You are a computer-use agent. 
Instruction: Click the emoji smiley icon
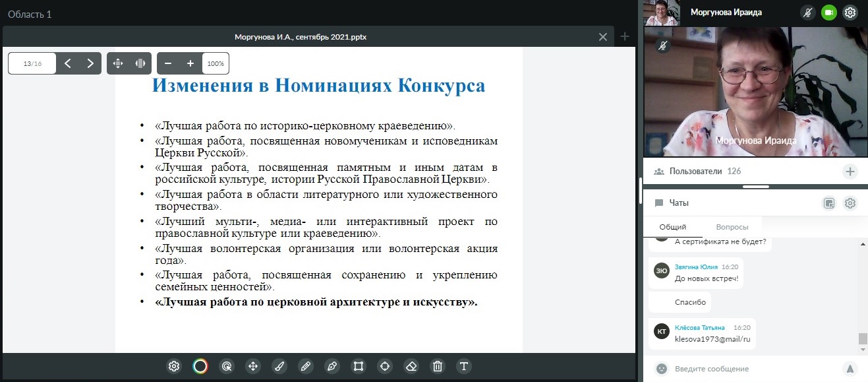click(662, 369)
